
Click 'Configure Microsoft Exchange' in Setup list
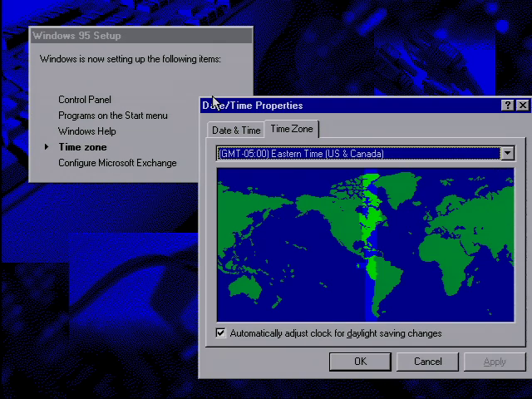pyautogui.click(x=117, y=163)
